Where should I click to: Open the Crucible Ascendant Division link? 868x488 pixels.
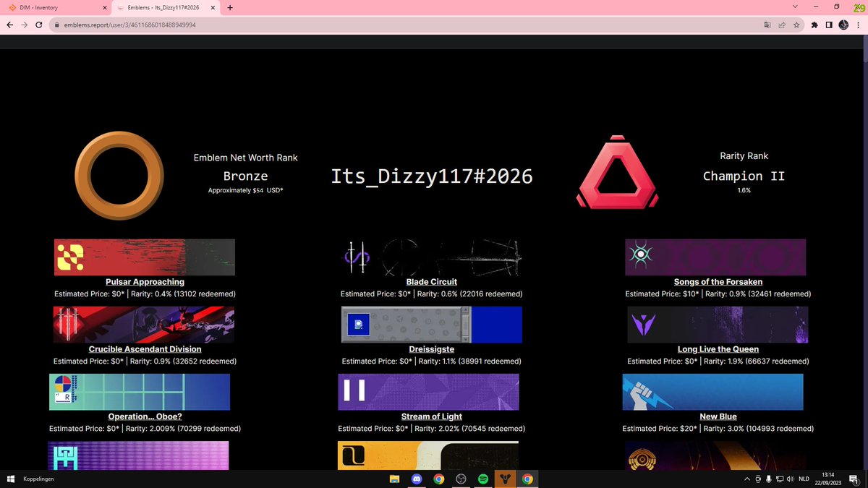(145, 349)
